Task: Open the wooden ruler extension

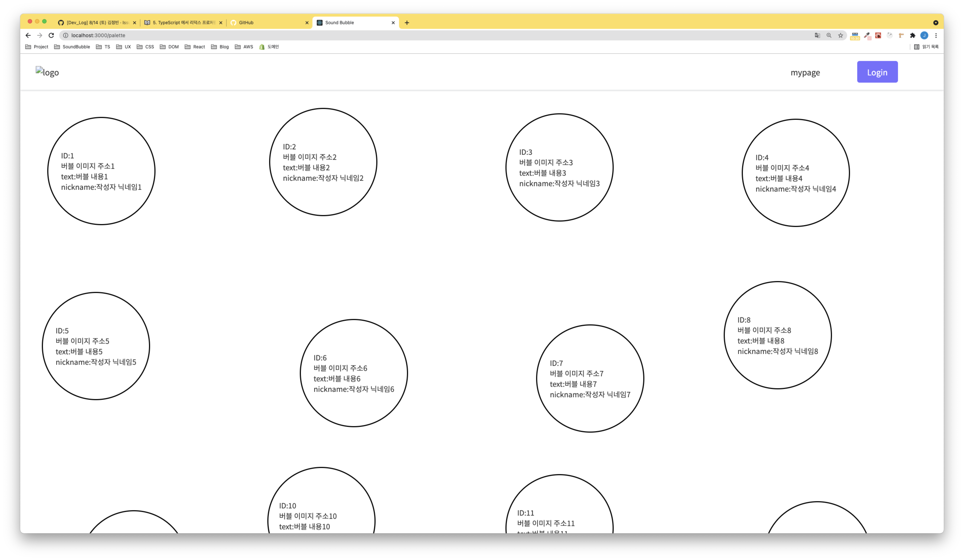Action: [901, 35]
